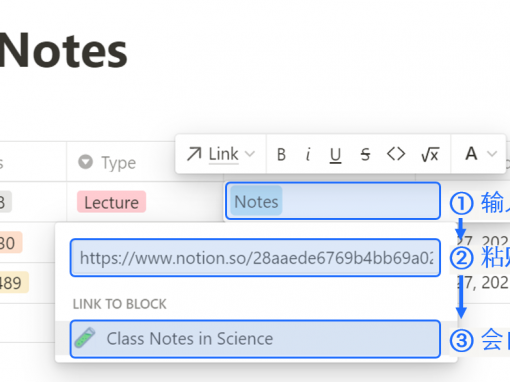Click the Lecture tag
Image resolution: width=510 pixels, height=382 pixels.
point(111,202)
